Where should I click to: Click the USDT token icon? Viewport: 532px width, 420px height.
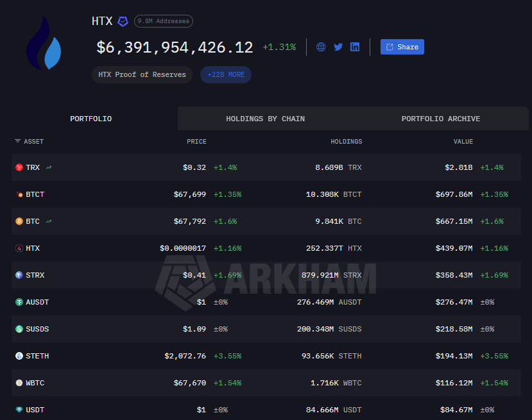click(x=19, y=410)
